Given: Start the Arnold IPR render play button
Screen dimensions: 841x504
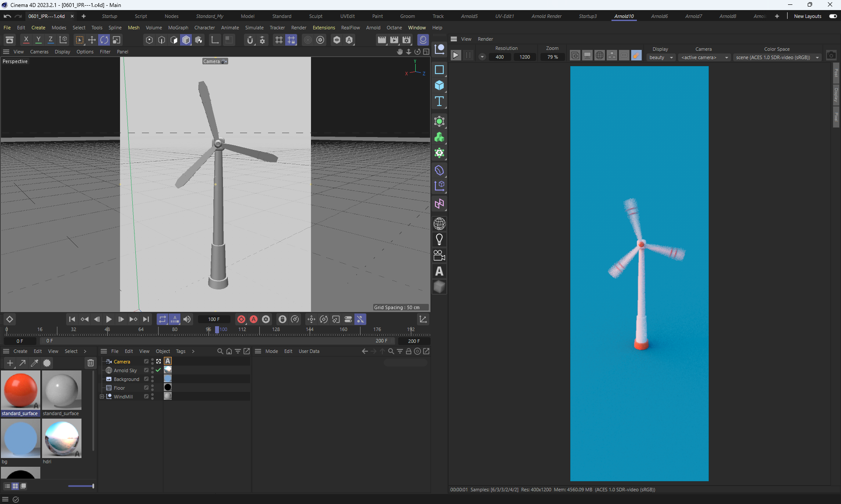Looking at the screenshot, I should (456, 55).
